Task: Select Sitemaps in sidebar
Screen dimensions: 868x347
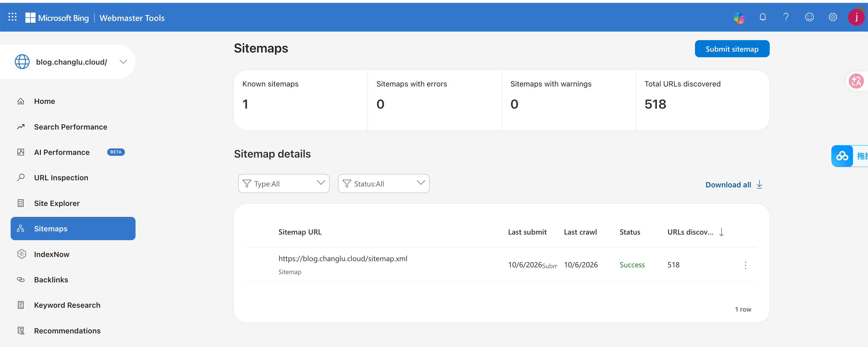Action: [73, 228]
